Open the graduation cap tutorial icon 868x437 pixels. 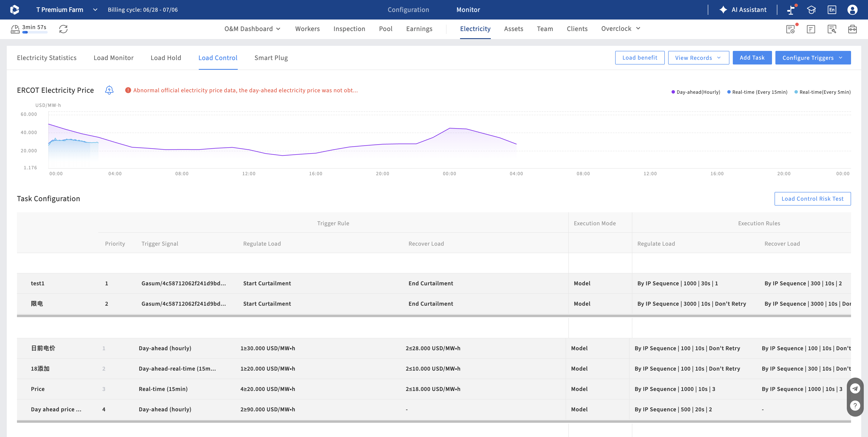click(811, 10)
